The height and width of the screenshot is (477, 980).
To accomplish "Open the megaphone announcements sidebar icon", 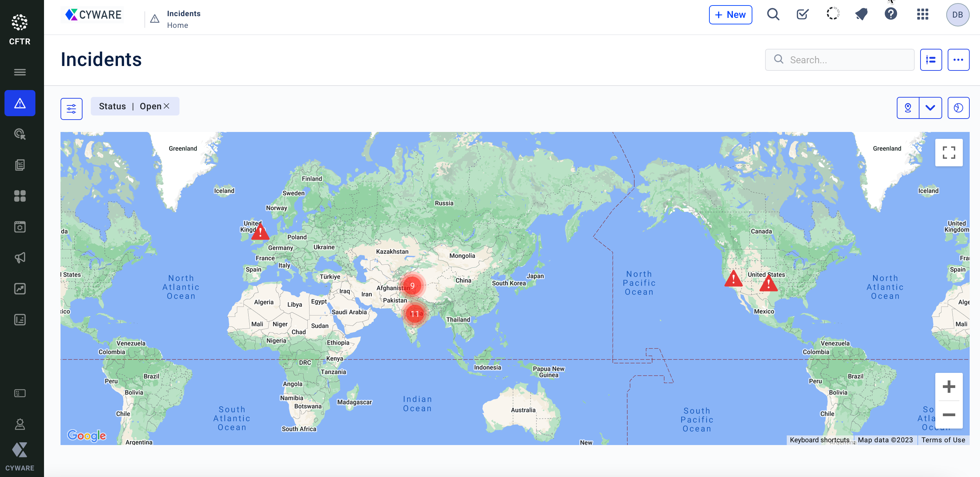I will [x=20, y=258].
